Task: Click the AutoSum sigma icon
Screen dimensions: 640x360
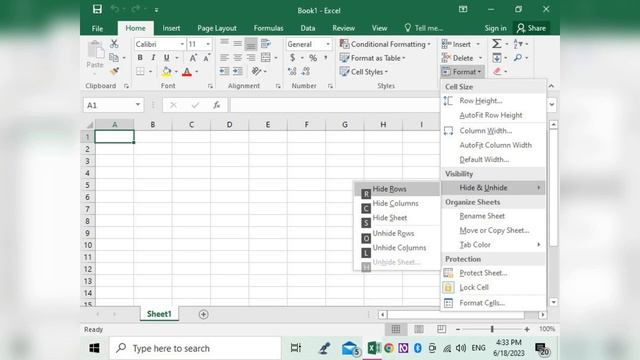Action: (496, 44)
